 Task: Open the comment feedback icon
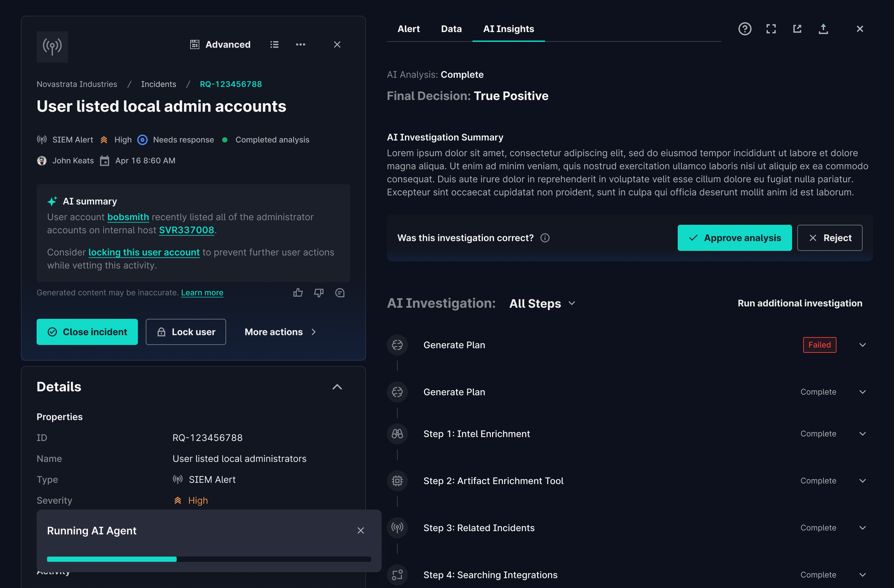[340, 292]
